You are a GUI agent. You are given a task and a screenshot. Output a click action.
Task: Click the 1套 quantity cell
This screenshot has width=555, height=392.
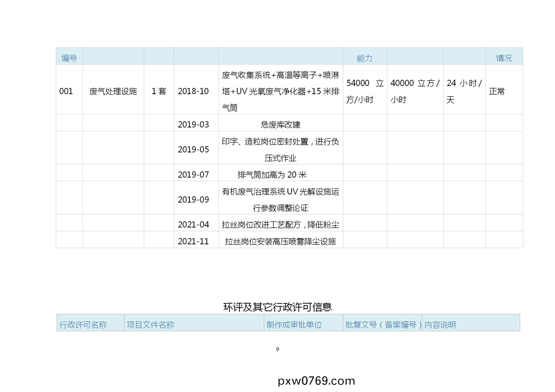click(159, 91)
